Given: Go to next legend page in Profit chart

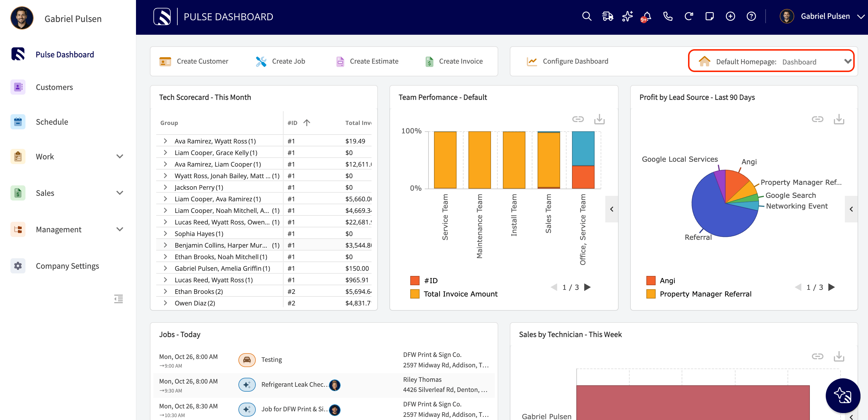Looking at the screenshot, I should pyautogui.click(x=831, y=287).
